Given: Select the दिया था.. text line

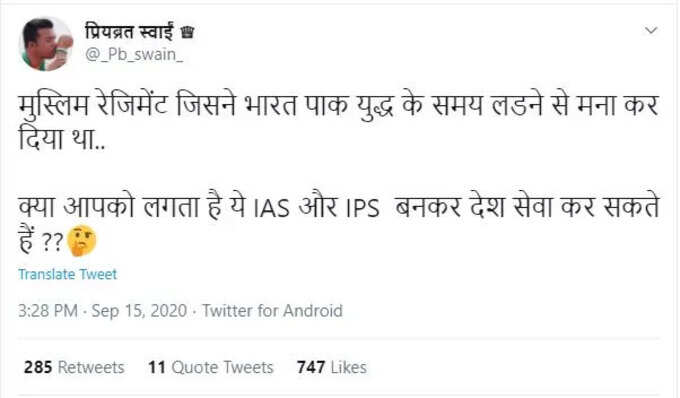Looking at the screenshot, I should pyautogui.click(x=62, y=140).
